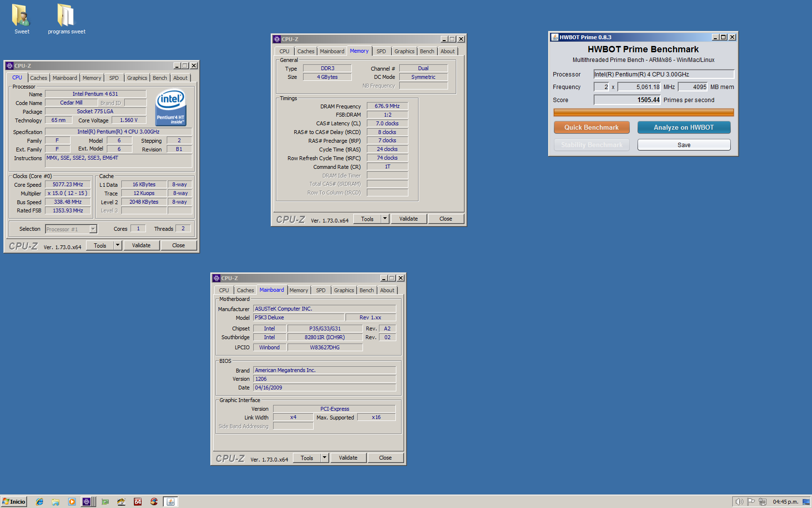812x508 pixels.
Task: Show the desktop using tray corner icon
Action: pos(806,502)
